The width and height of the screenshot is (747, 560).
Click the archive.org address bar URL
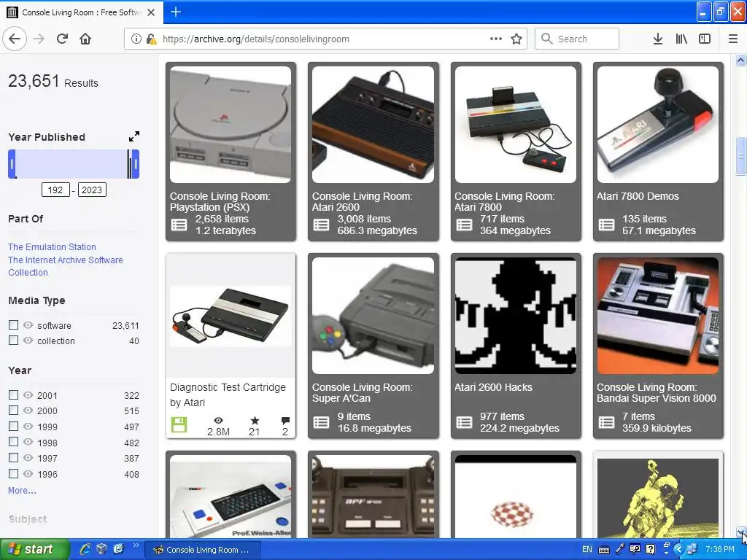256,39
